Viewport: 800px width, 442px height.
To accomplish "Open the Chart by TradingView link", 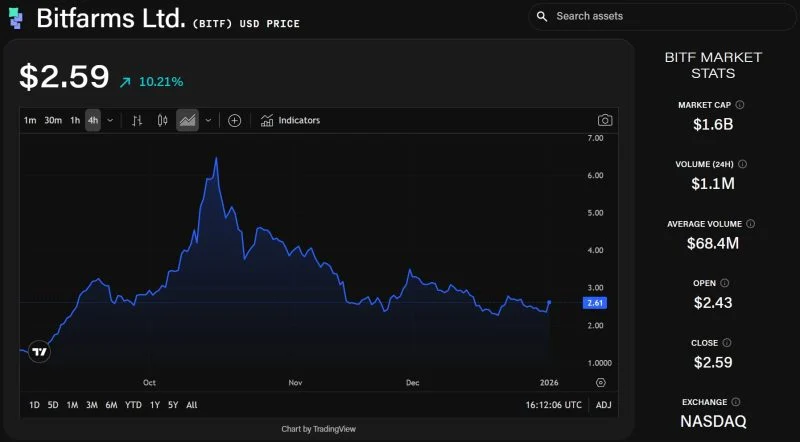I will [x=318, y=429].
